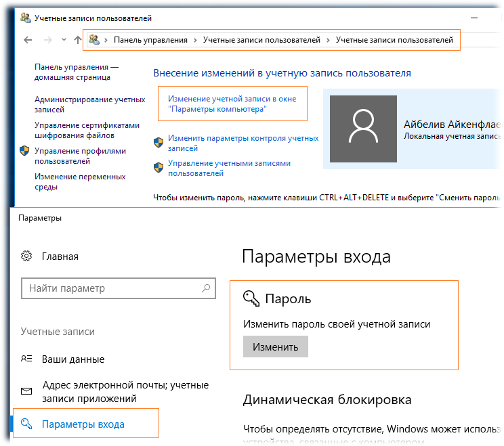Click shield icon beside Управление учетными записями
The height and width of the screenshot is (446, 504).
159,167
